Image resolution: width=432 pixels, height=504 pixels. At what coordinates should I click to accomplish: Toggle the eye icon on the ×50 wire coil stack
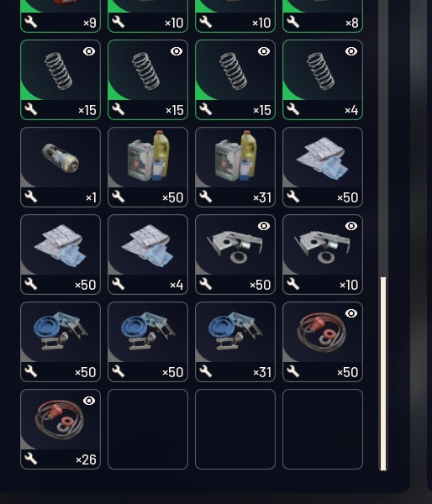click(351, 313)
